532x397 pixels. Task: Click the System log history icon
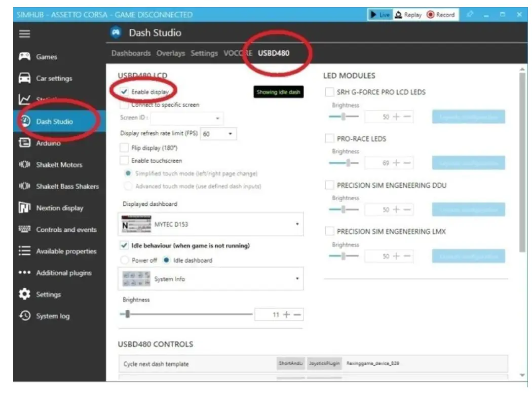tap(24, 316)
